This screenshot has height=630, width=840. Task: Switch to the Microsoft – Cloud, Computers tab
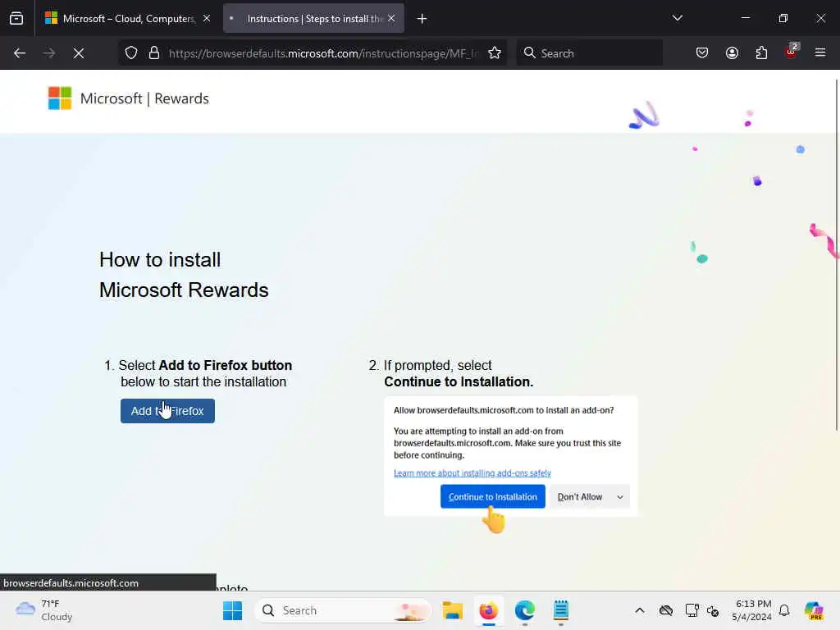pyautogui.click(x=126, y=19)
